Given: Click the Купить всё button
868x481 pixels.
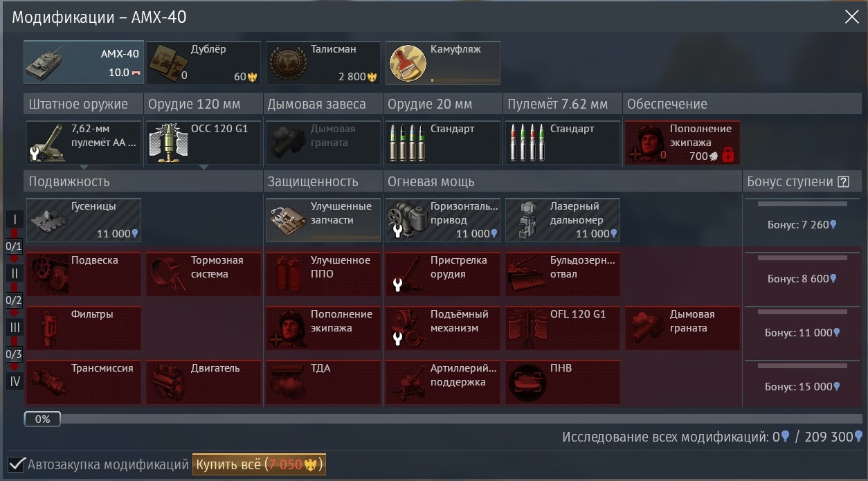Looking at the screenshot, I should click(259, 464).
